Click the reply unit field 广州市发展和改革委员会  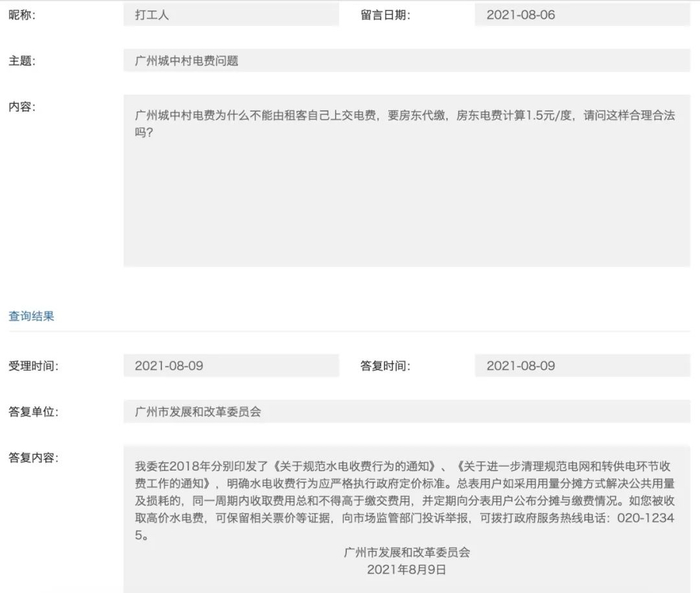click(407, 411)
